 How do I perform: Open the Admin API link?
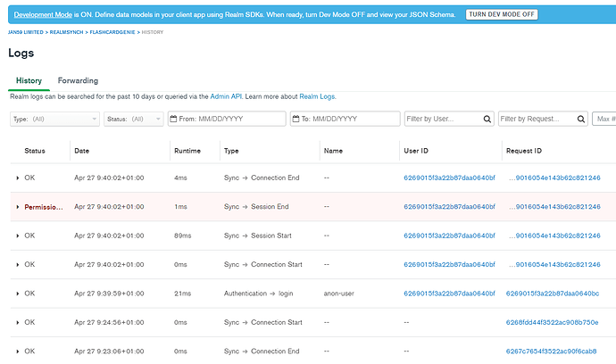(228, 96)
